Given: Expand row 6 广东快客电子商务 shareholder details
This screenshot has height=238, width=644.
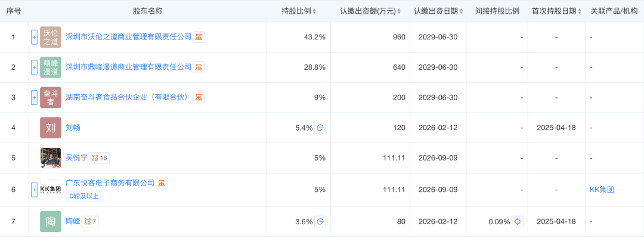Looking at the screenshot, I should 34,190.
